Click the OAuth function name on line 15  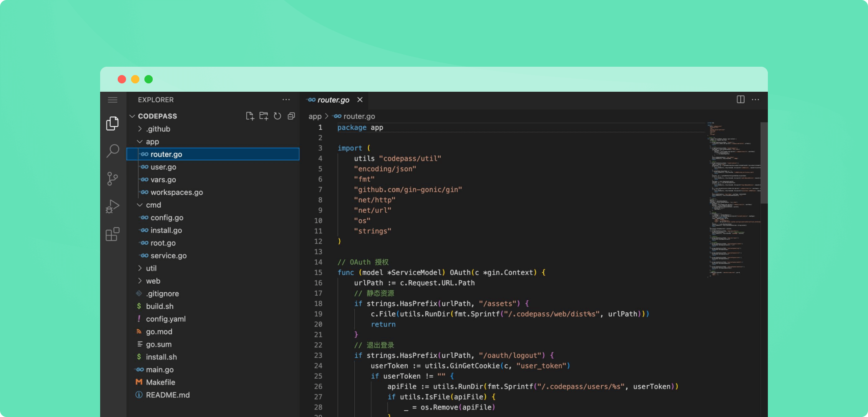[x=460, y=272]
